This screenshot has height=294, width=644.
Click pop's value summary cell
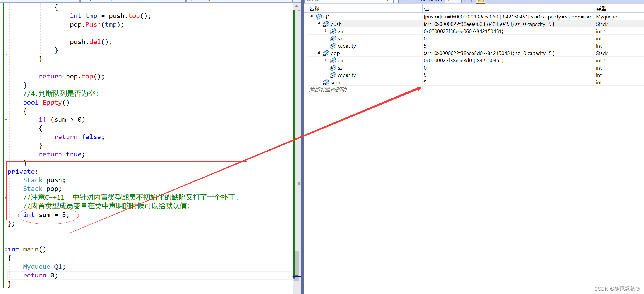(x=489, y=53)
